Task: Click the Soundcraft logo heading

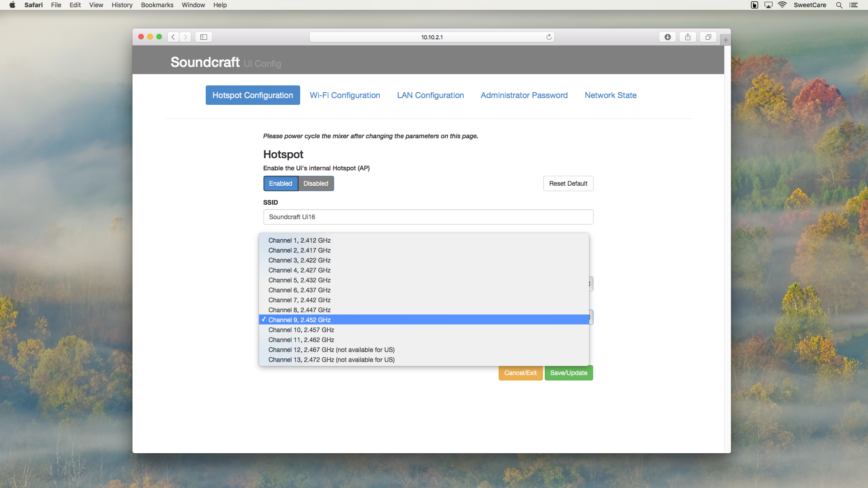Action: [205, 62]
